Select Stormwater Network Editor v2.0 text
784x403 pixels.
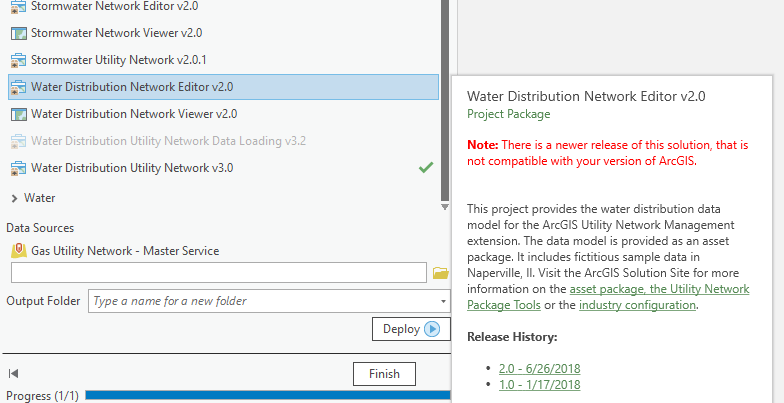[115, 6]
